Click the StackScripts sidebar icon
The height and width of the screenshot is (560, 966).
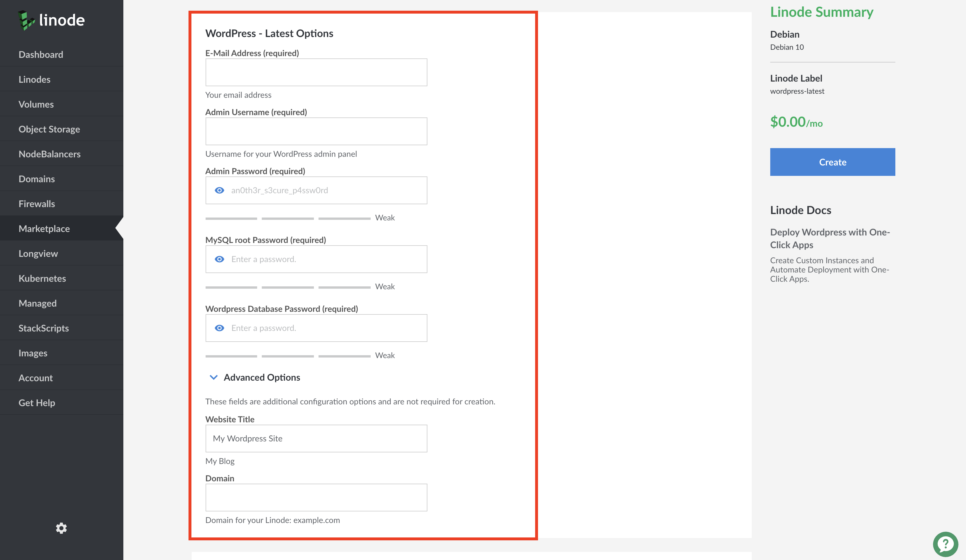(x=43, y=328)
